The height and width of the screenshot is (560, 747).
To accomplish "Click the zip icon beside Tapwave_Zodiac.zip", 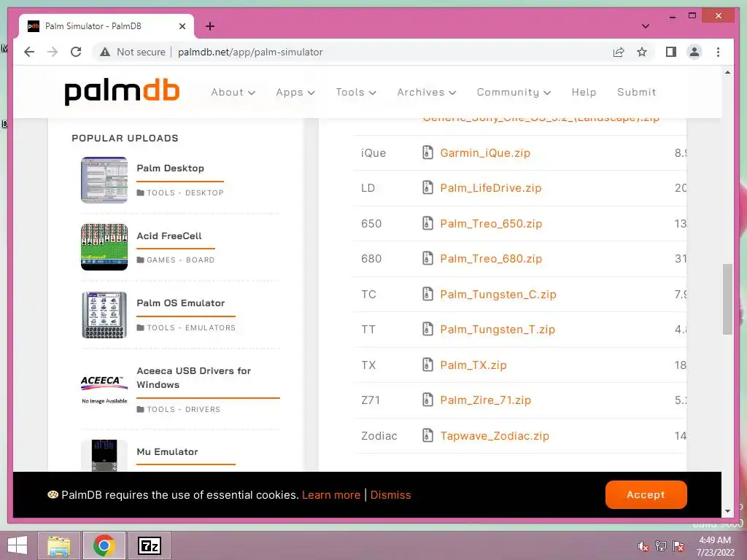I will [x=427, y=435].
